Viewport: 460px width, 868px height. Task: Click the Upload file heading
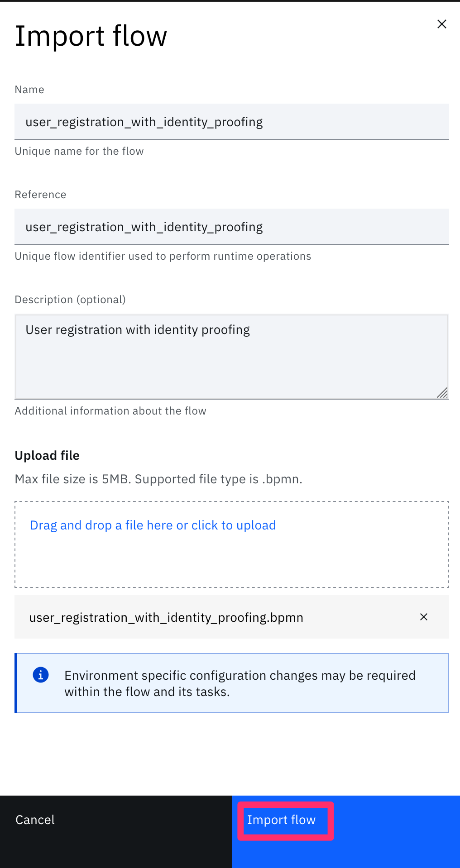coord(47,455)
